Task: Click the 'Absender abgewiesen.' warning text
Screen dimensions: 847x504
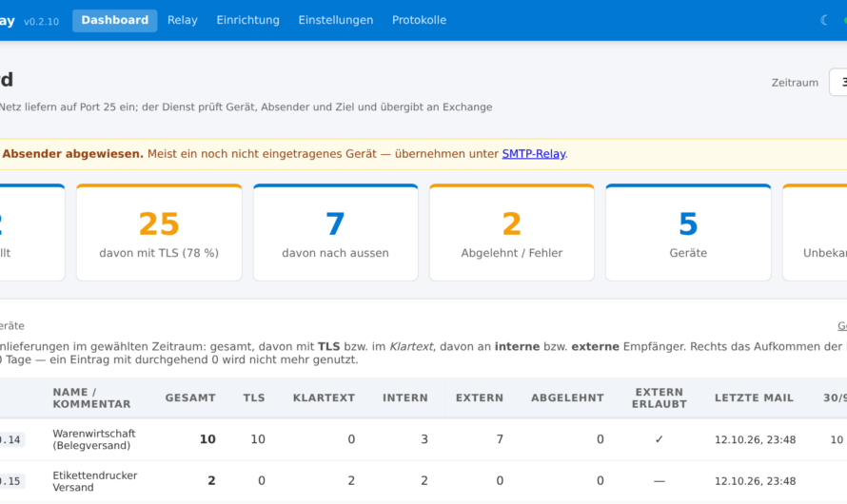Action: coord(72,154)
